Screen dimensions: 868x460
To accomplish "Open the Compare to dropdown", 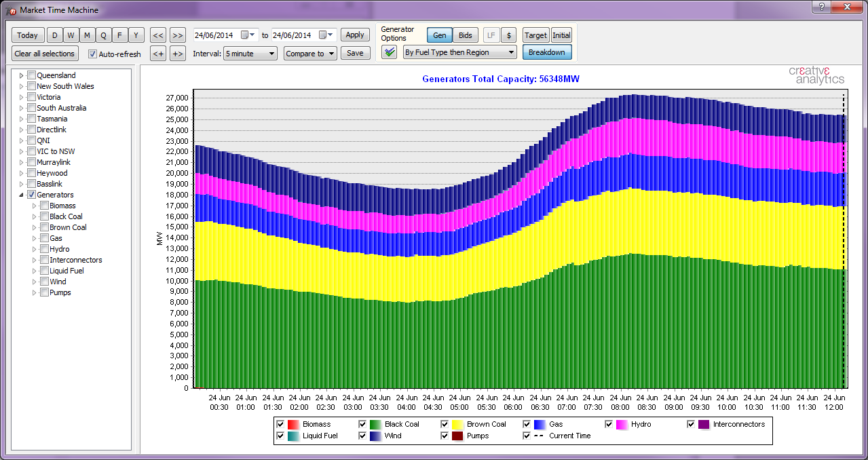I will [310, 54].
